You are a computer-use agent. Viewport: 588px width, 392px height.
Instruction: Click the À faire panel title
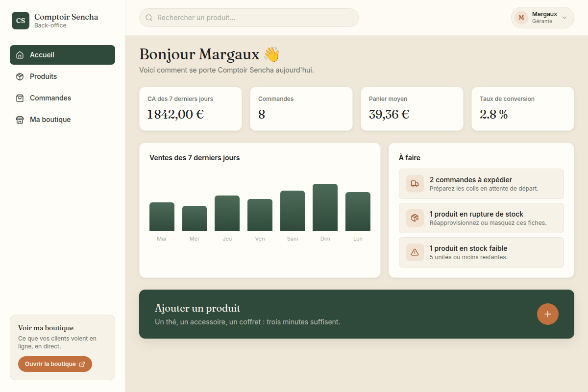[x=410, y=158]
